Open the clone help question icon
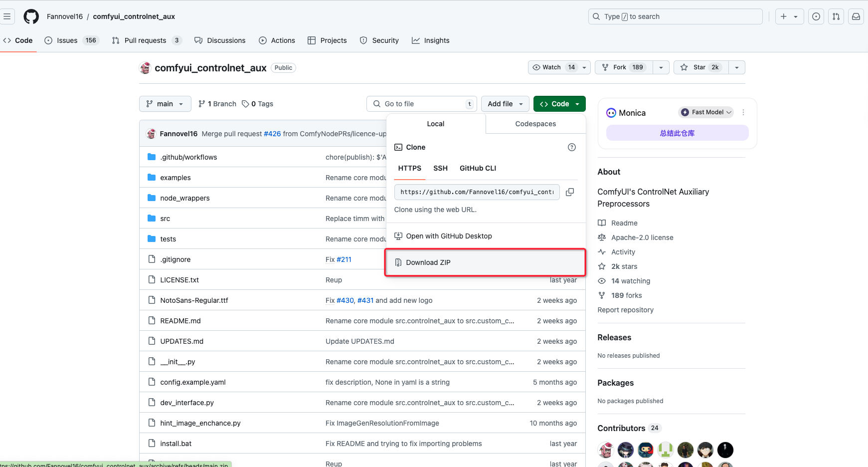The height and width of the screenshot is (467, 868). [x=572, y=147]
